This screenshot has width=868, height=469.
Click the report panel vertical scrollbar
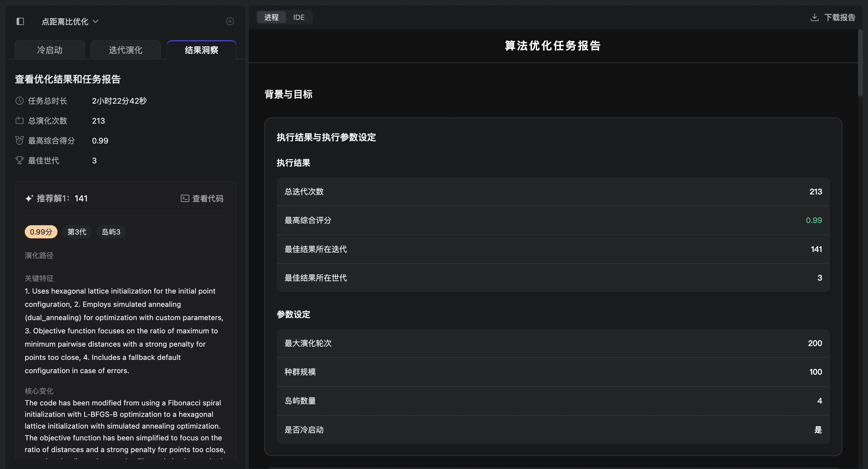point(860,63)
